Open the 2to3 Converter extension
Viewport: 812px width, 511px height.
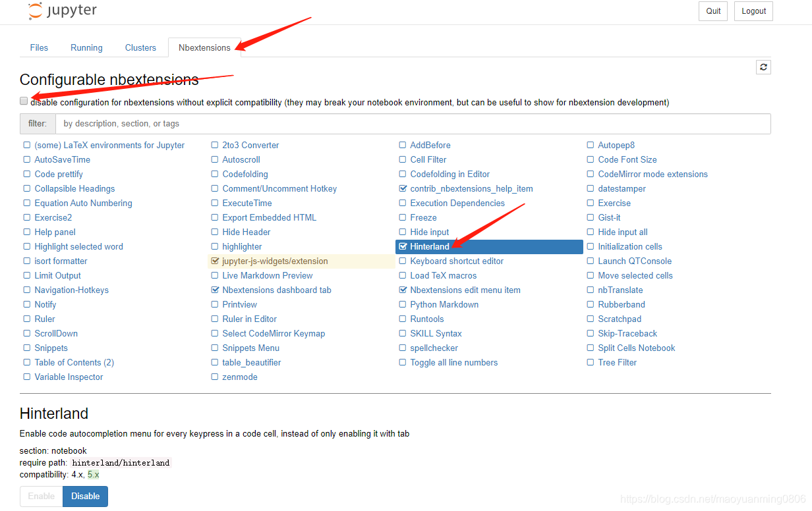pyautogui.click(x=250, y=146)
